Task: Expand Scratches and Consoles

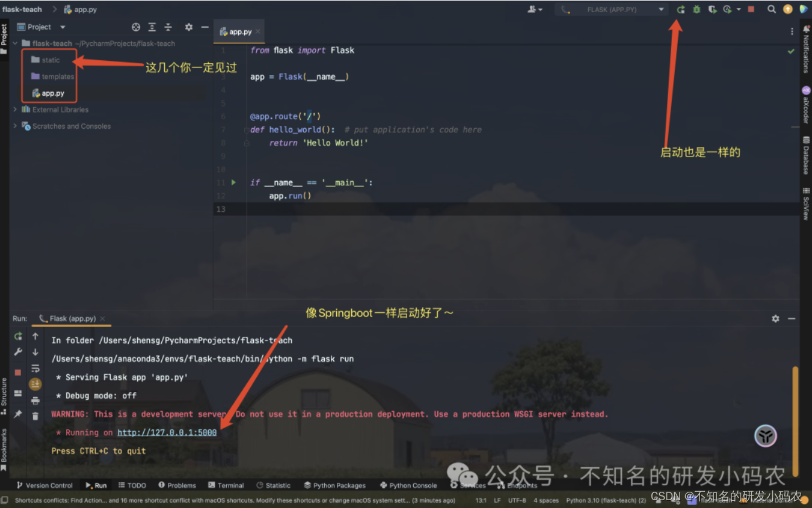Action: 14,126
